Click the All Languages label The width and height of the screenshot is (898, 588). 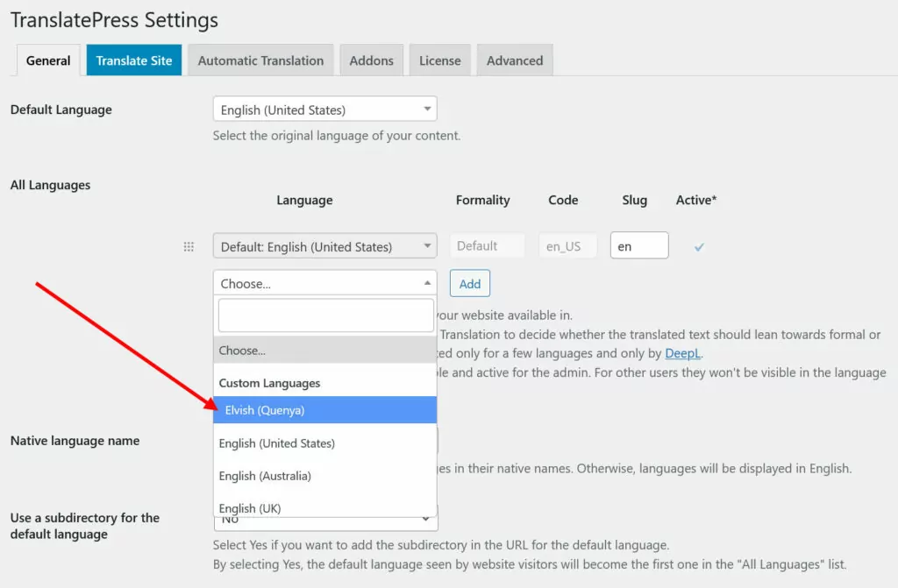click(50, 185)
